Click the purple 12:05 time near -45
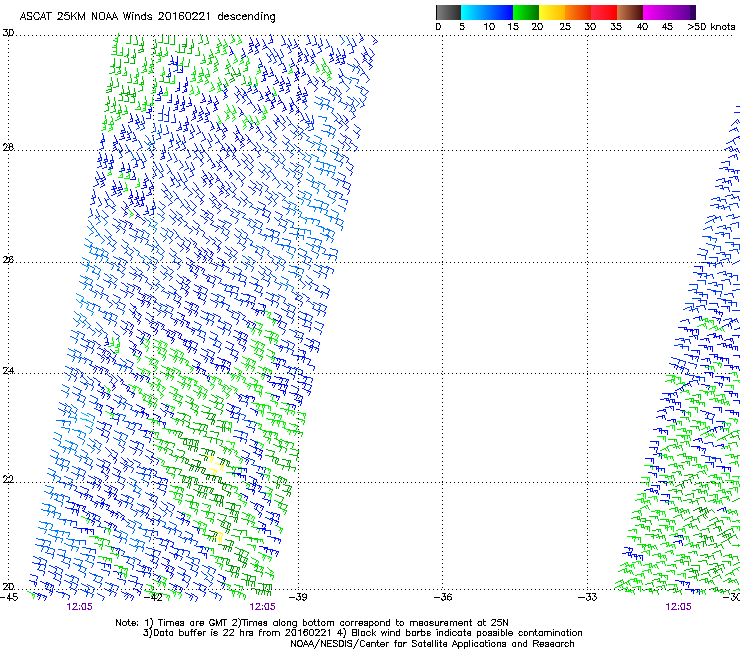 coord(79,607)
